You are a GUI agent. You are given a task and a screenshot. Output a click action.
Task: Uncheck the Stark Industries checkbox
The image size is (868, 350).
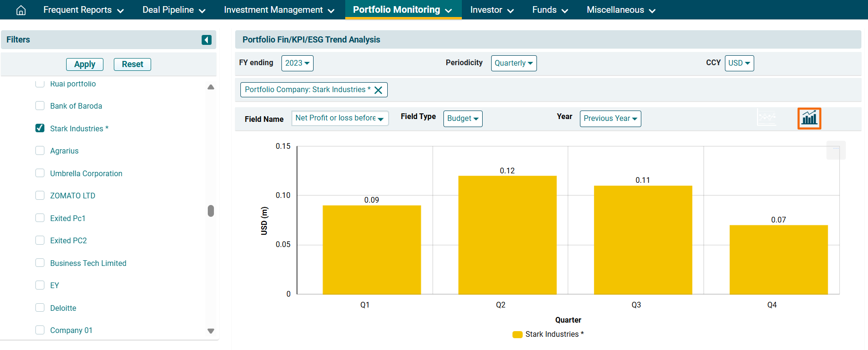pyautogui.click(x=40, y=128)
